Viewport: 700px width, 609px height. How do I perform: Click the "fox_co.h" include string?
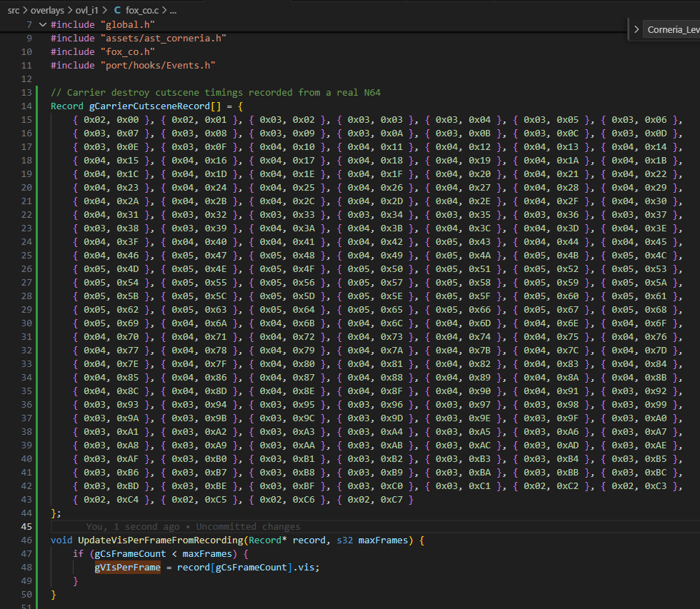click(x=128, y=51)
